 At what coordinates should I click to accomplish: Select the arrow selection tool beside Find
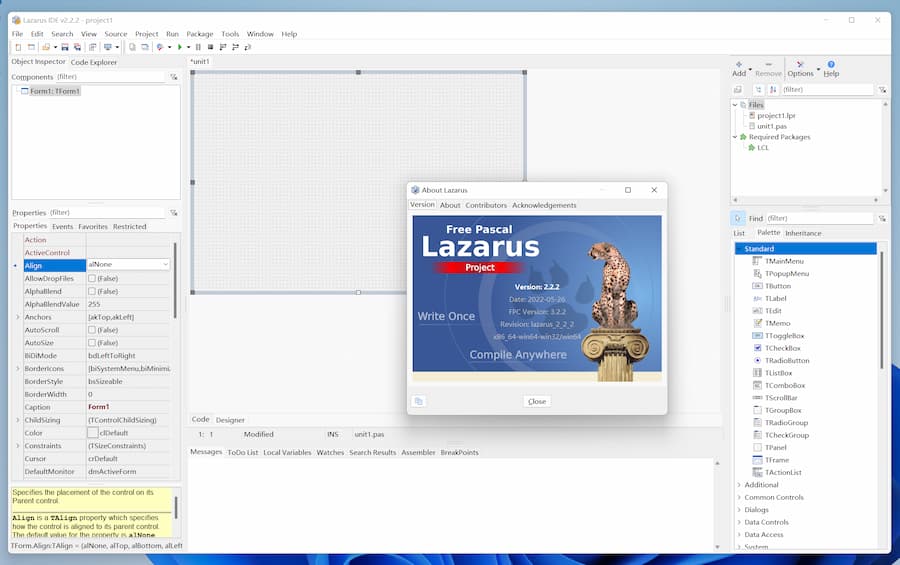738,218
